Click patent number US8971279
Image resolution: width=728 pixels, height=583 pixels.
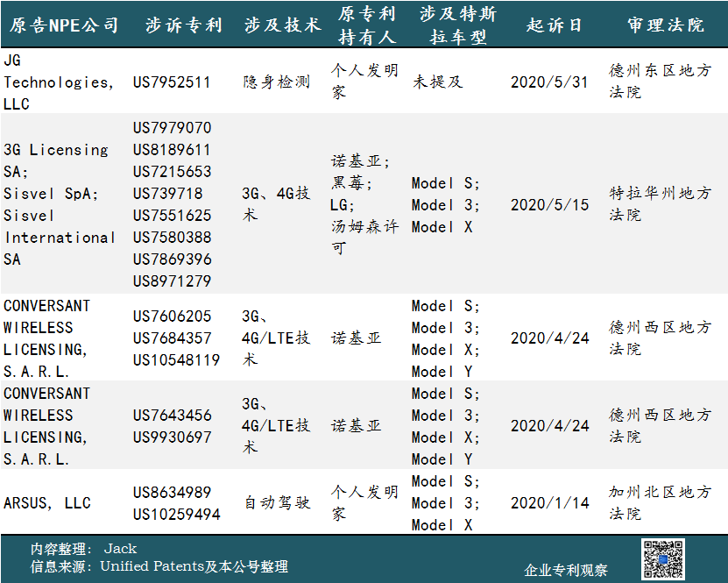click(x=172, y=281)
